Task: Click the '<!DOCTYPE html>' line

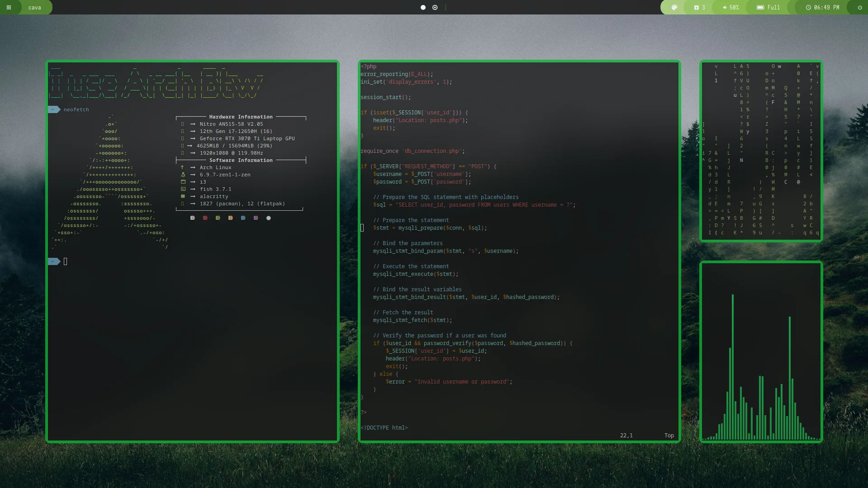Action: point(384,428)
